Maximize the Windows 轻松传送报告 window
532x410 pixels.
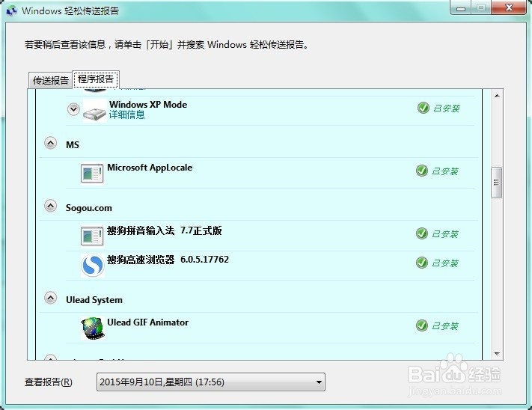coord(481,7)
